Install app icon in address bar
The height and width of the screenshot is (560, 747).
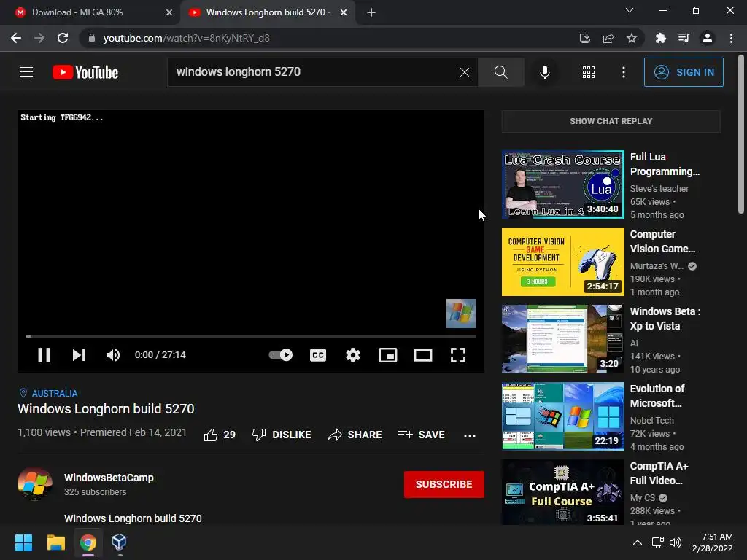584,38
